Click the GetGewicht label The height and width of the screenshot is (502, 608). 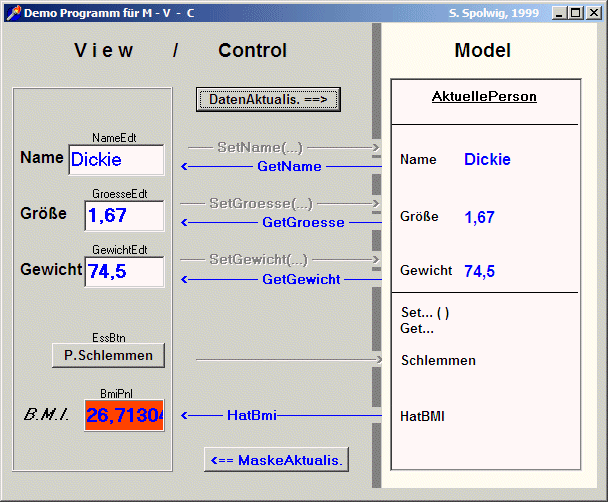click(301, 279)
